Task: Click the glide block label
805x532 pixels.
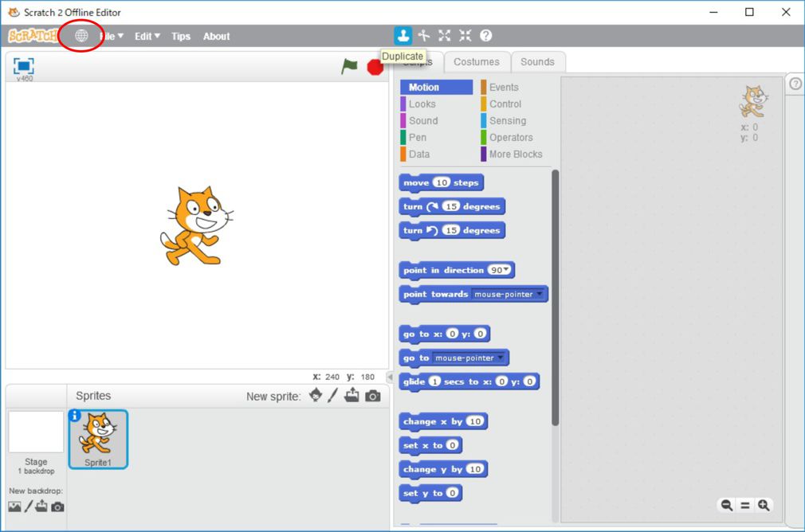Action: click(x=414, y=381)
